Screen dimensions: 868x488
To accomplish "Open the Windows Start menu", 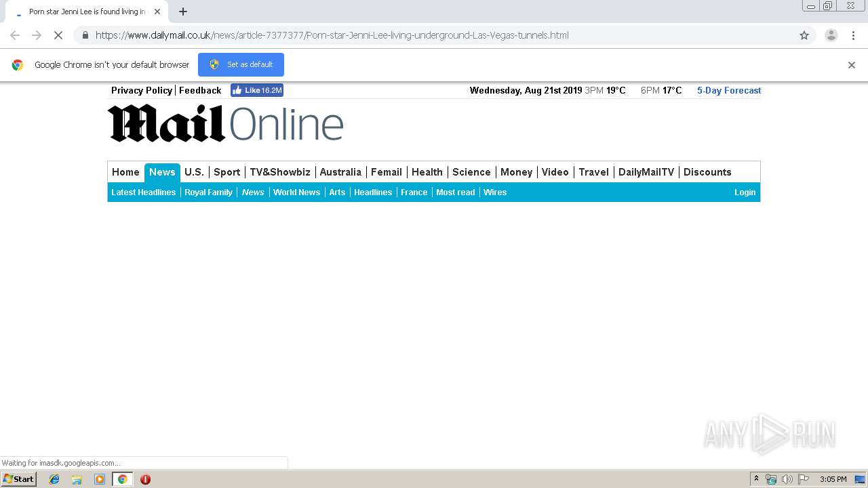I will pos(19,479).
